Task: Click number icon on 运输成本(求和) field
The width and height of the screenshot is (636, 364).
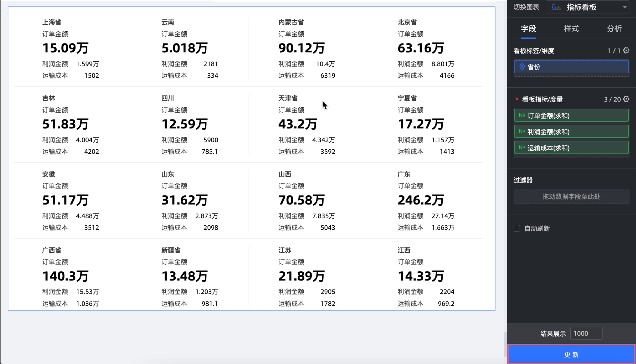Action: point(522,148)
